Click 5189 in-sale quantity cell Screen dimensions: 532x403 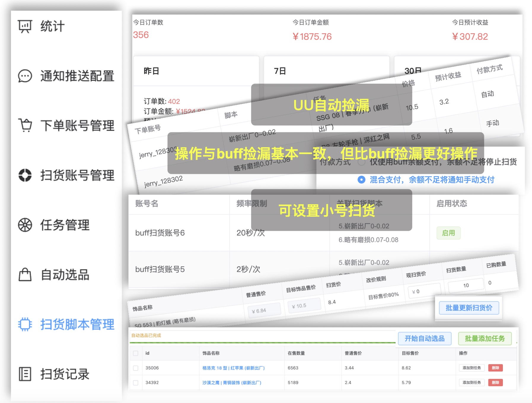click(293, 383)
